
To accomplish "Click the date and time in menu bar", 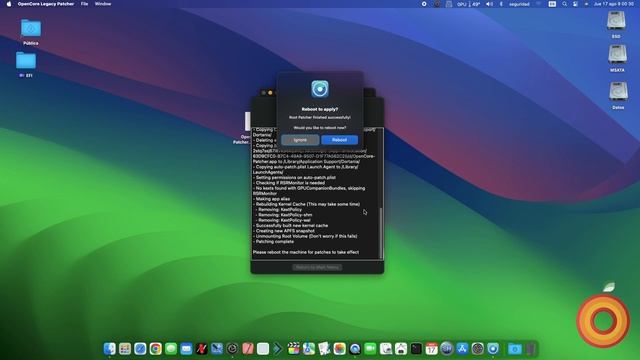I will click(x=613, y=4).
